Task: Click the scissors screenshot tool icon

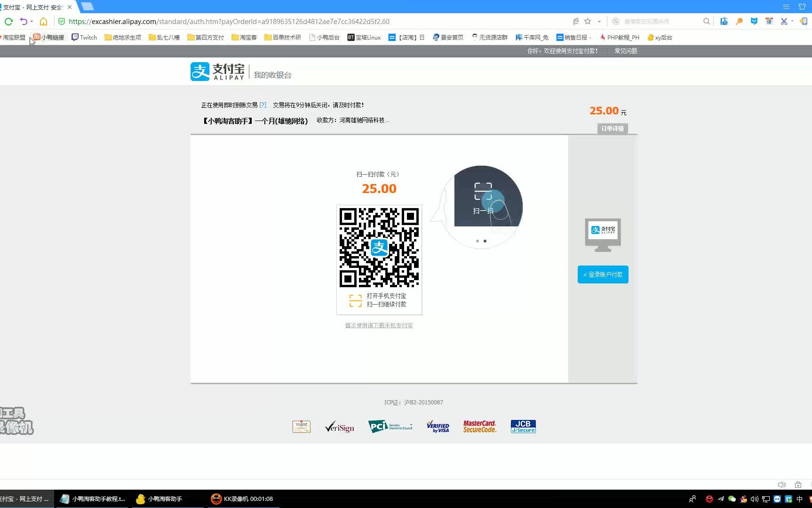Action: tap(784, 21)
